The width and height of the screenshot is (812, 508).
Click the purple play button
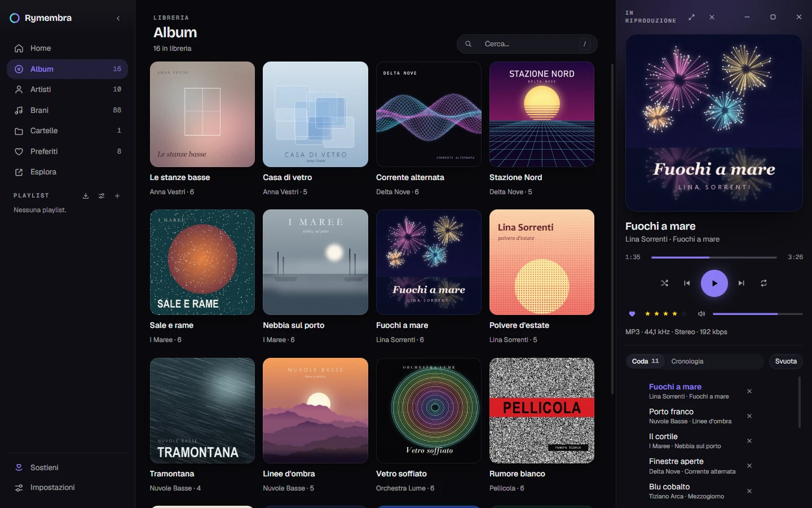pyautogui.click(x=714, y=283)
